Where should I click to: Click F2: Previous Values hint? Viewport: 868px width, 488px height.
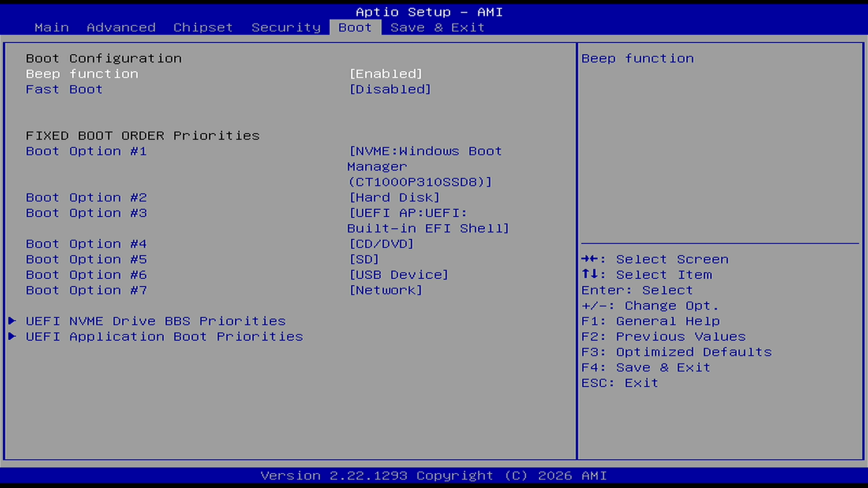(x=663, y=337)
